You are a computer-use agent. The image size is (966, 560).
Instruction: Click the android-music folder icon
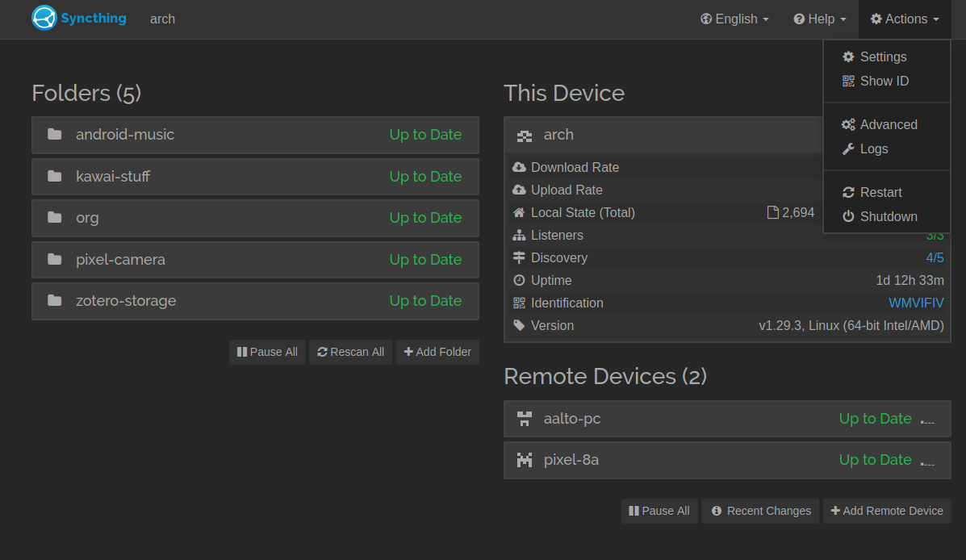[x=55, y=135]
